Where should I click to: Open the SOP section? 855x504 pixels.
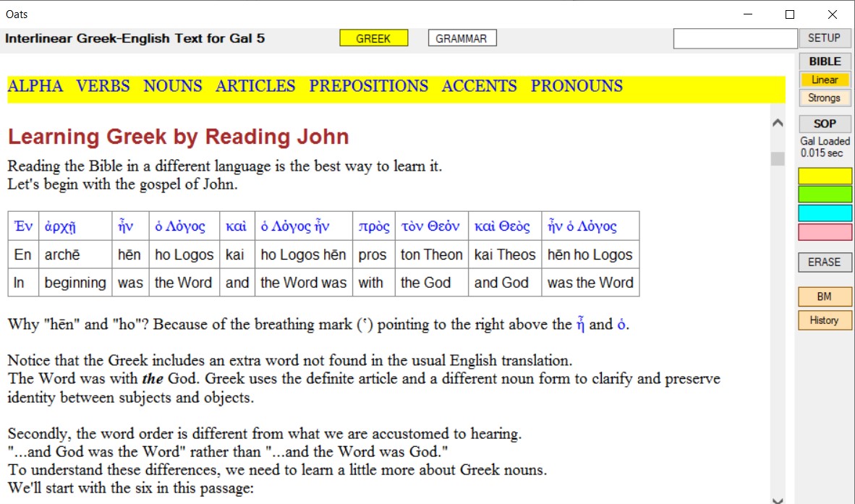[825, 124]
